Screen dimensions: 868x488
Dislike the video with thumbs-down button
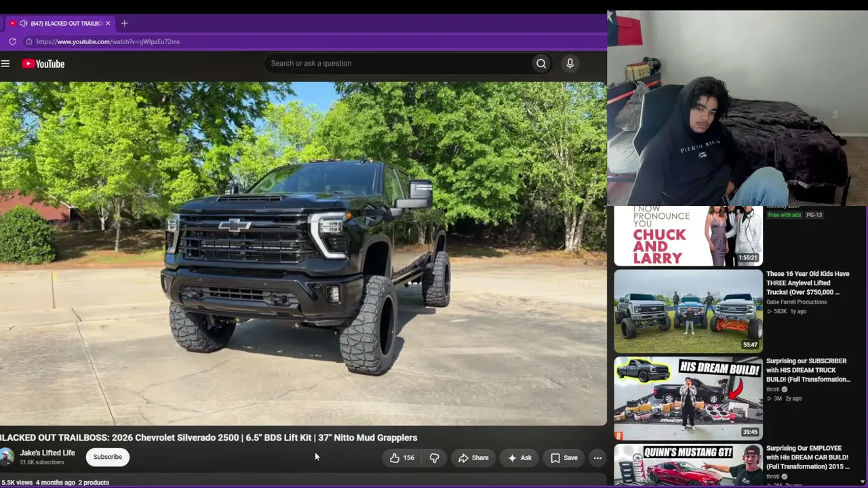[435, 458]
